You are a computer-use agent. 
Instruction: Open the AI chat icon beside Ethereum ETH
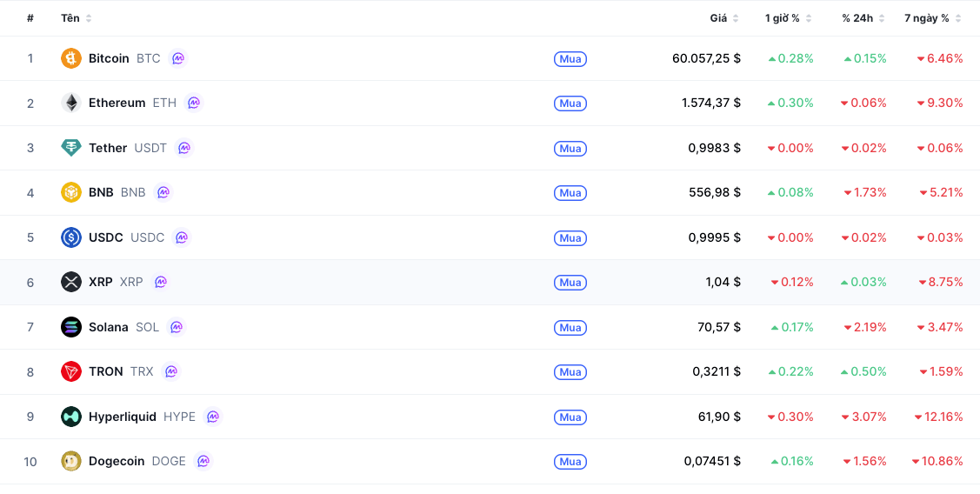pyautogui.click(x=194, y=103)
